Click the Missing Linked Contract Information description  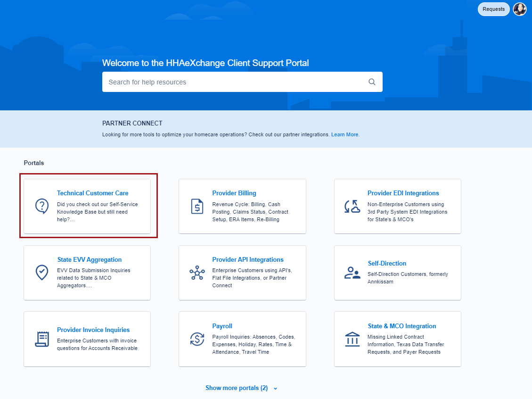pyautogui.click(x=406, y=344)
